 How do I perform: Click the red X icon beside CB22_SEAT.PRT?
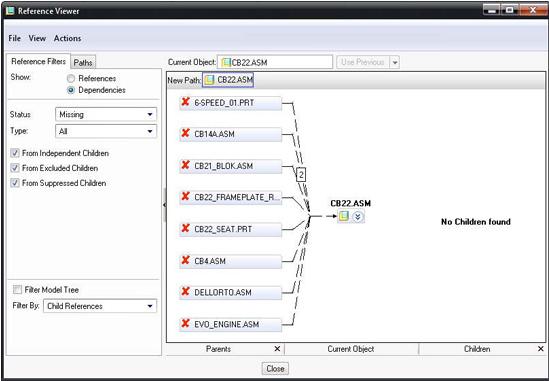(185, 228)
